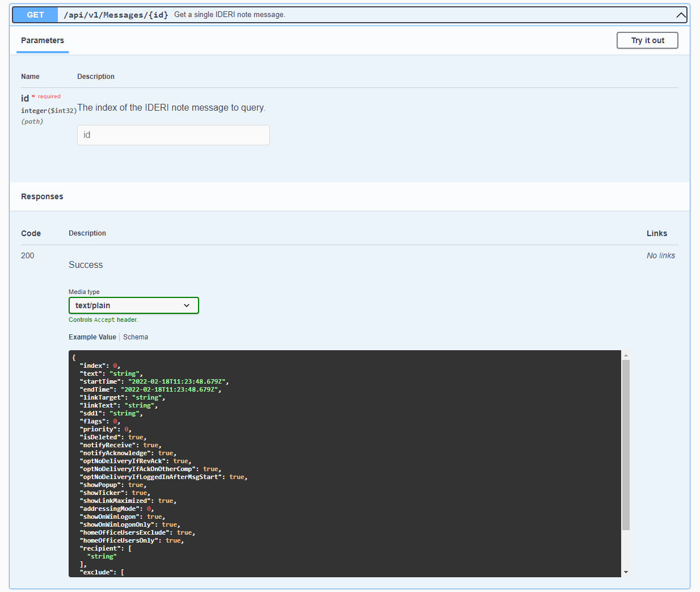Image resolution: width=700 pixels, height=592 pixels.
Task: Select the Parameters tab
Action: click(43, 40)
